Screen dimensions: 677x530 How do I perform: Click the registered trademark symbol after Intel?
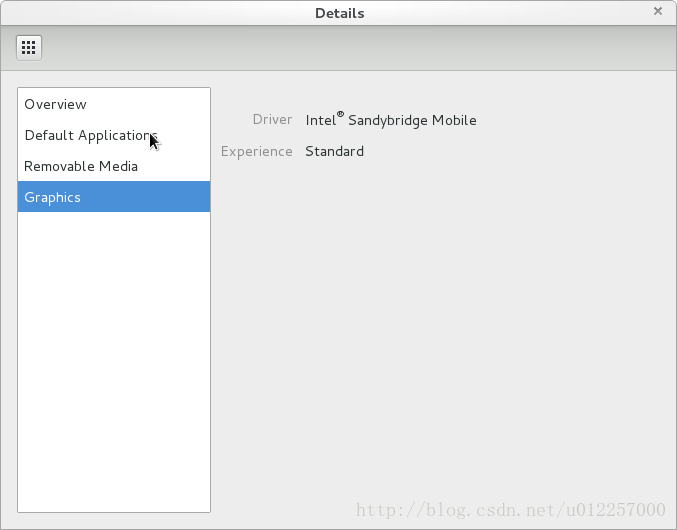[x=340, y=114]
